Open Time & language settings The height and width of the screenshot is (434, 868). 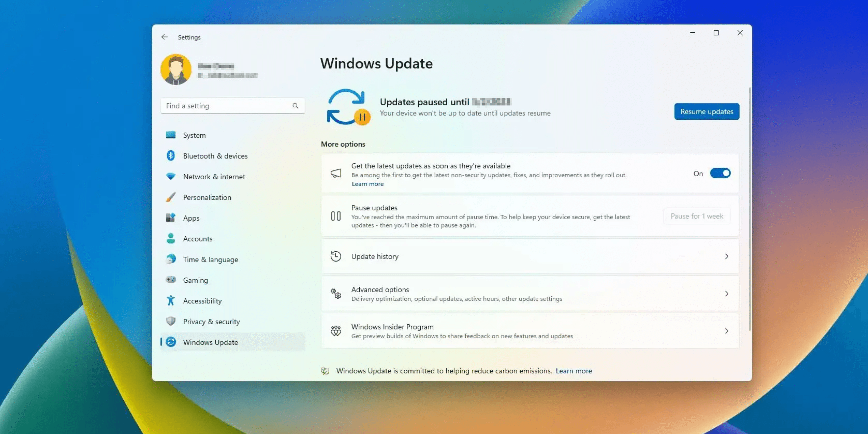(233, 259)
